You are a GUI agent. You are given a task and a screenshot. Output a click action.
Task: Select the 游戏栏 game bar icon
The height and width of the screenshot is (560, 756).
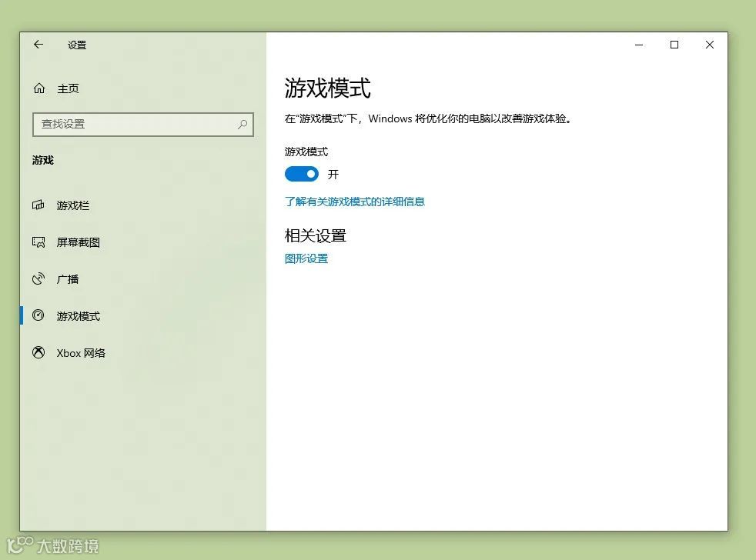point(38,205)
